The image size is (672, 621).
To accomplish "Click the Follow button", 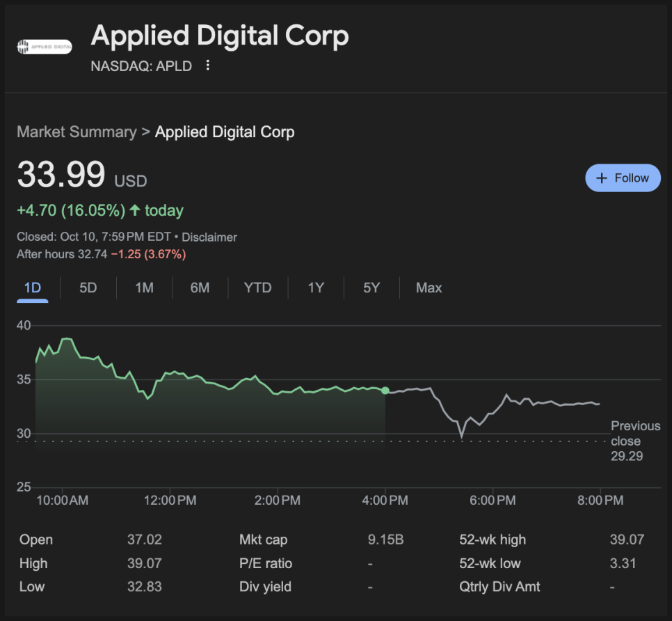I will (623, 178).
